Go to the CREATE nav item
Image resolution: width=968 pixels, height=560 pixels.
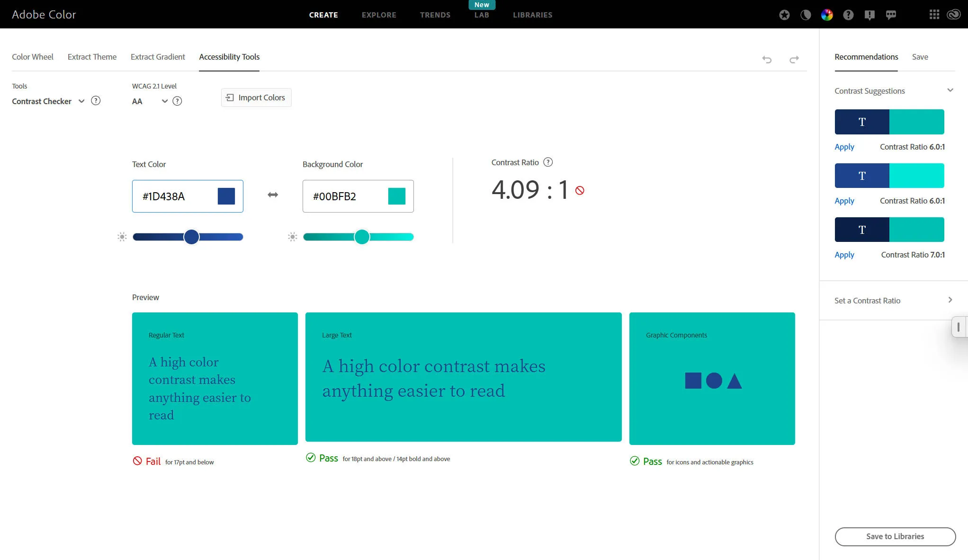coord(323,15)
